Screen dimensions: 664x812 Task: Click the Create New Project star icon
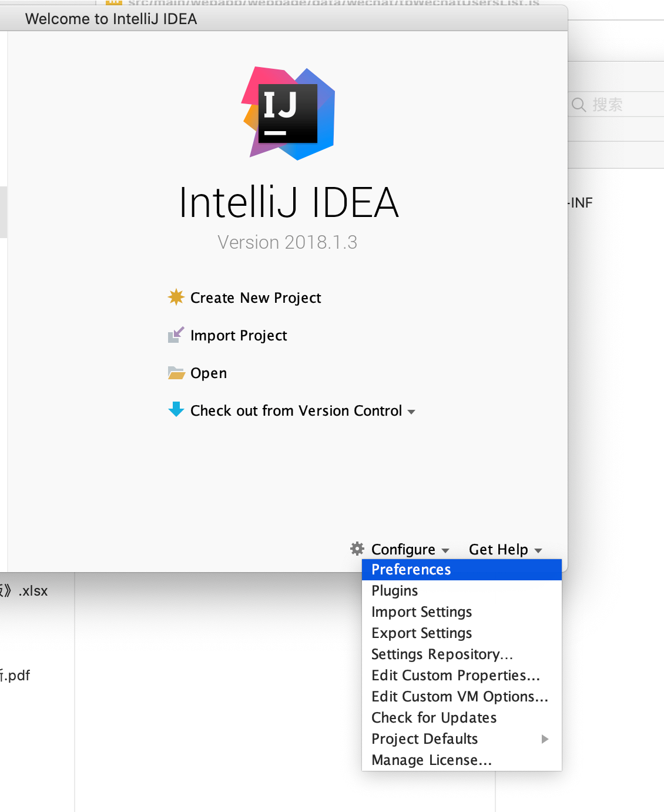176,297
